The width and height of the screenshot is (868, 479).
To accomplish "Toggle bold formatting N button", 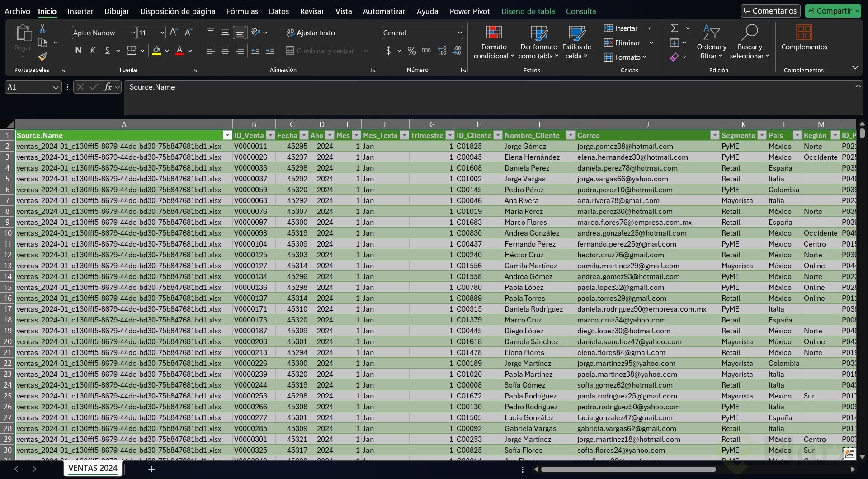I will pyautogui.click(x=78, y=51).
